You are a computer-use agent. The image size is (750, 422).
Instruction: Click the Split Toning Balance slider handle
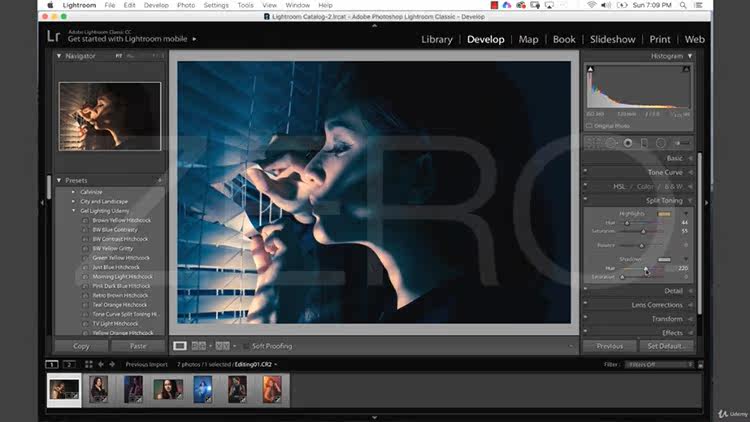[642, 246]
